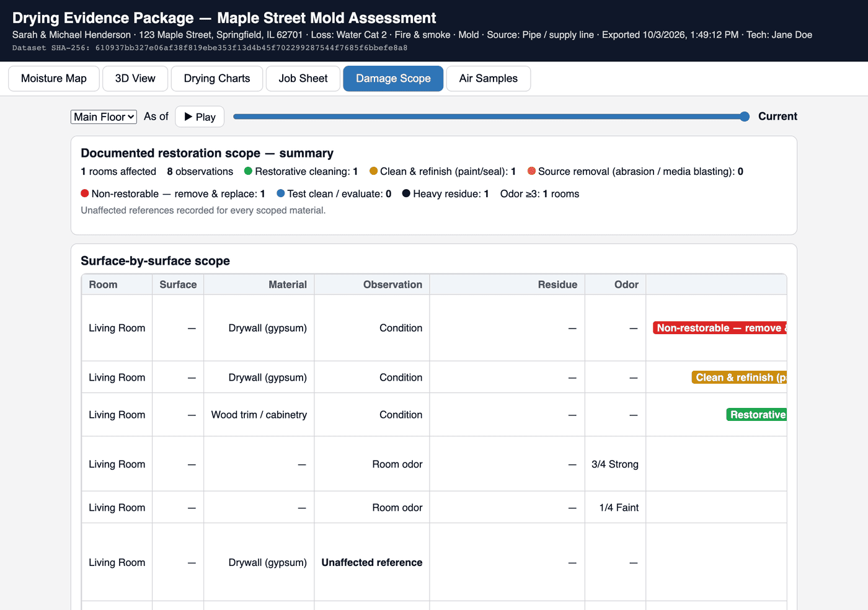Click the green Restorative cleaning legend dot

tap(249, 171)
